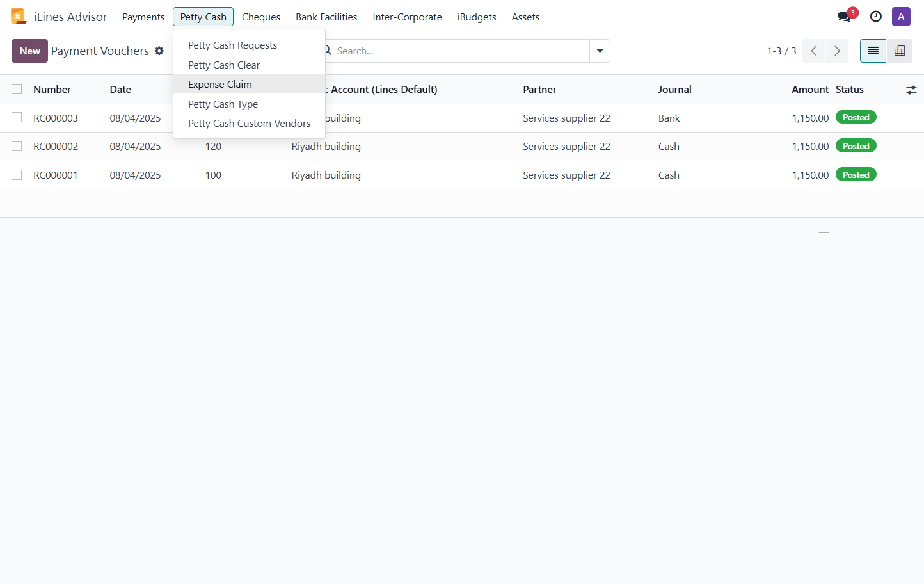The image size is (924, 584).
Task: Choose Expense Claim menu entry
Action: point(249,84)
